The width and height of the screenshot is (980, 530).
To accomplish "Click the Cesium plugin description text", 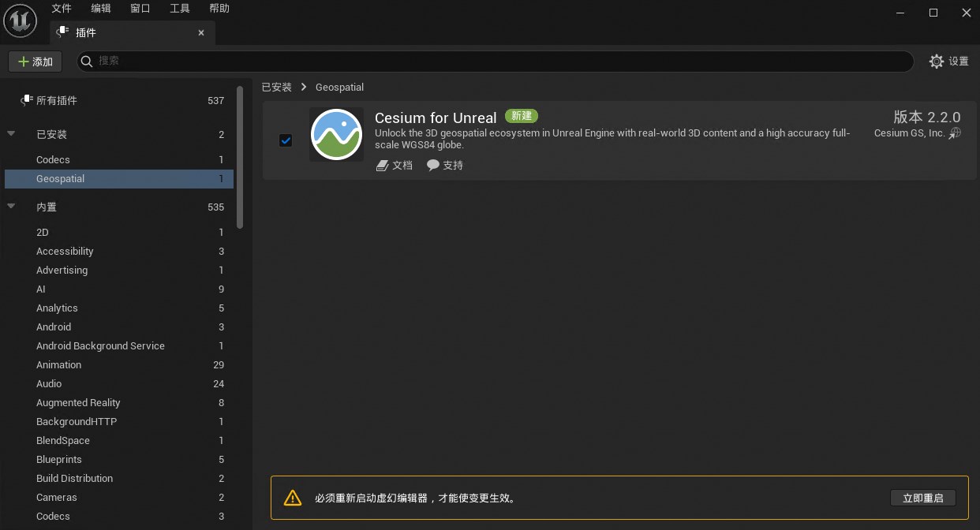I will (x=612, y=139).
